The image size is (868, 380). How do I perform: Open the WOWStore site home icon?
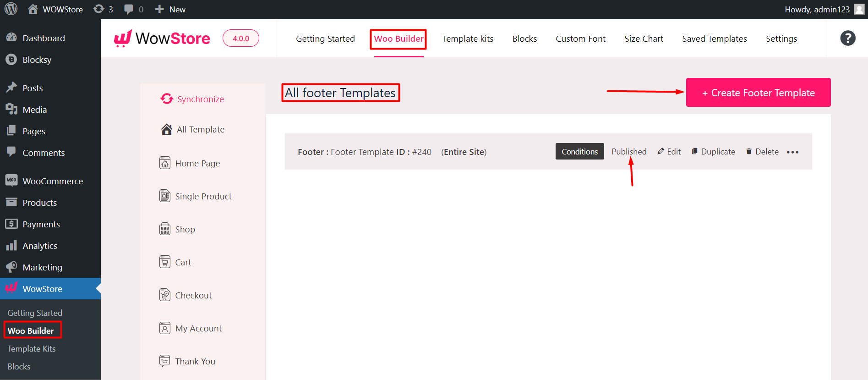click(x=33, y=9)
